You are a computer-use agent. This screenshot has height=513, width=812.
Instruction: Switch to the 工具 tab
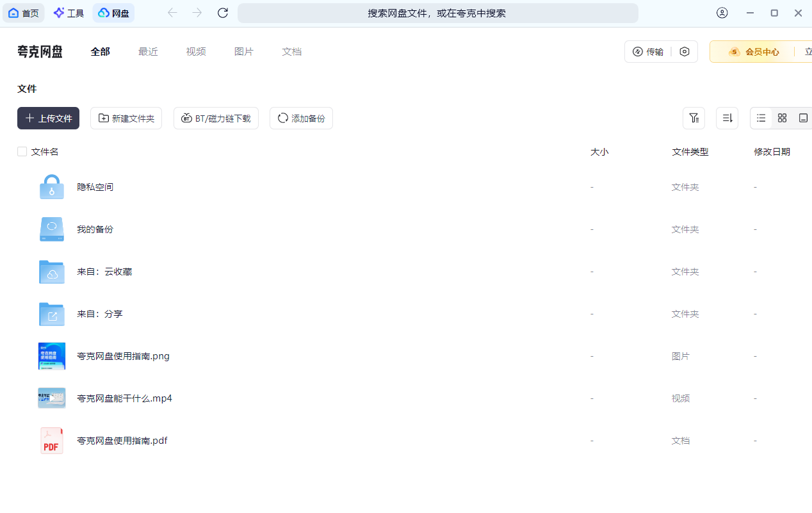point(69,13)
